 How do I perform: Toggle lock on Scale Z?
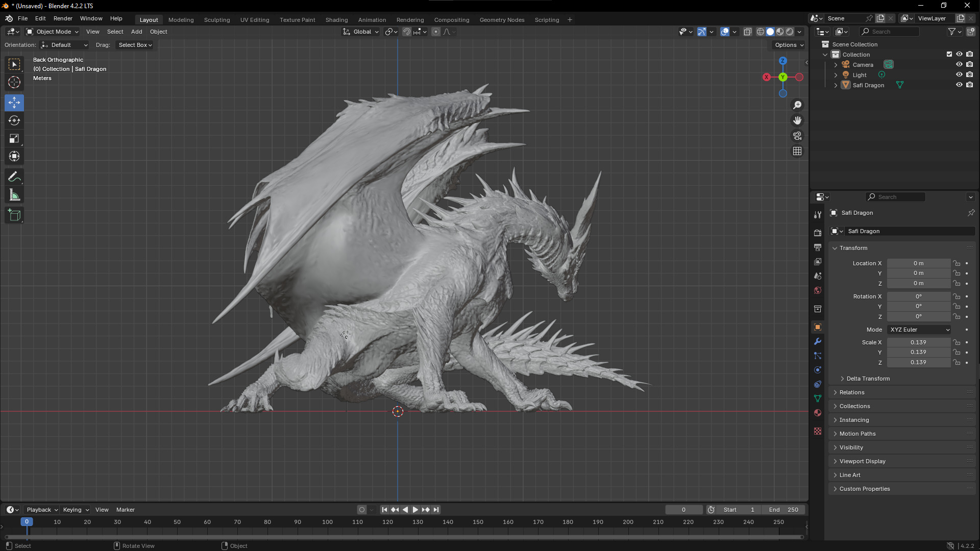point(957,362)
